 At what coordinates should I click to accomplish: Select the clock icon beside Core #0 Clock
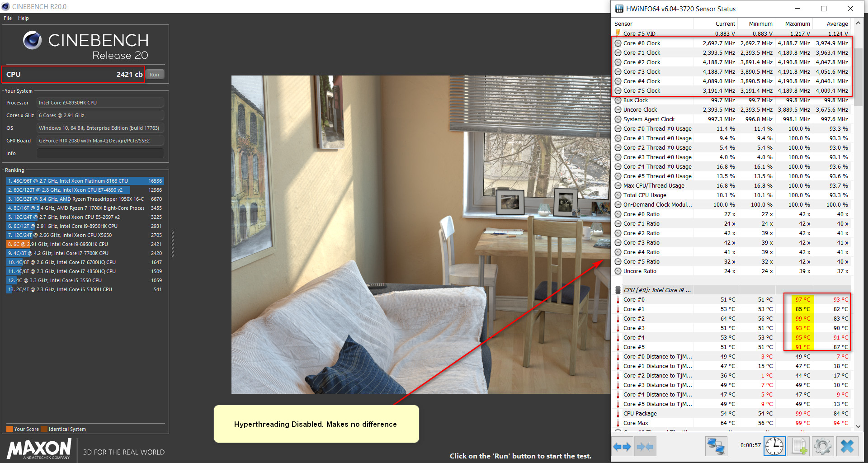tap(618, 43)
